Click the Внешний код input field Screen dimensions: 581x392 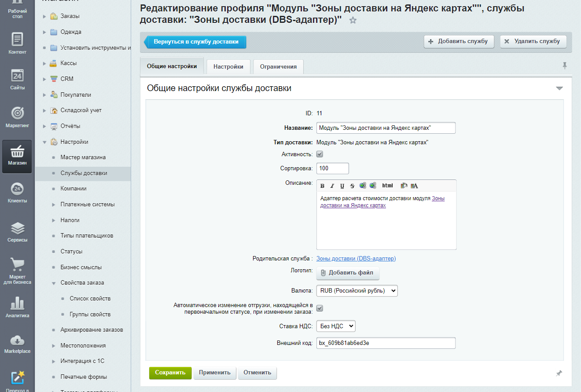[386, 343]
